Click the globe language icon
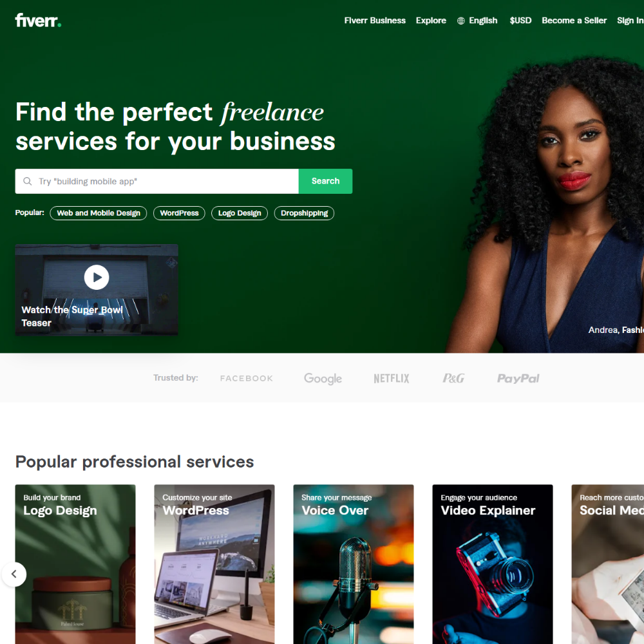 (x=461, y=21)
